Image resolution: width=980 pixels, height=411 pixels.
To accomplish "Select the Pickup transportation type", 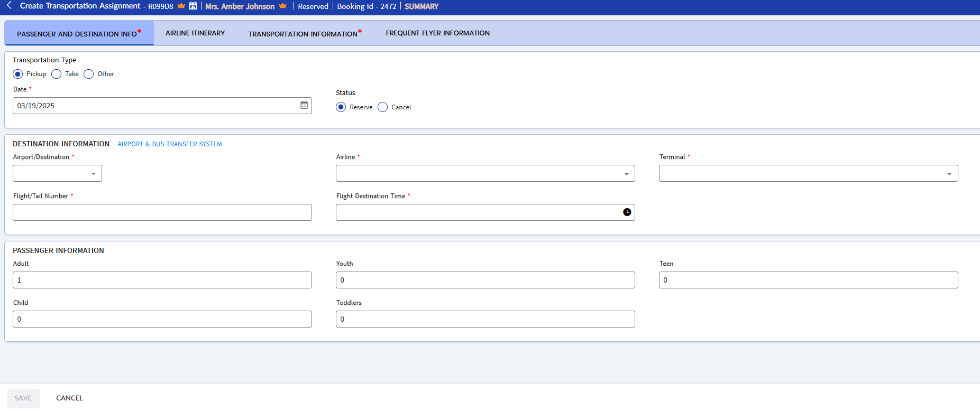I will tap(18, 74).
